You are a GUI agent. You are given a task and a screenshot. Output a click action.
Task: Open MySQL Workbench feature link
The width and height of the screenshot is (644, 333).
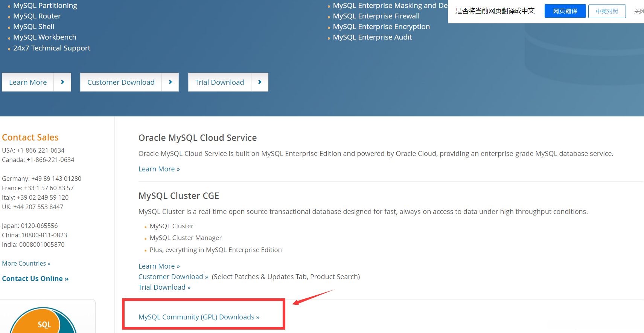tap(44, 37)
